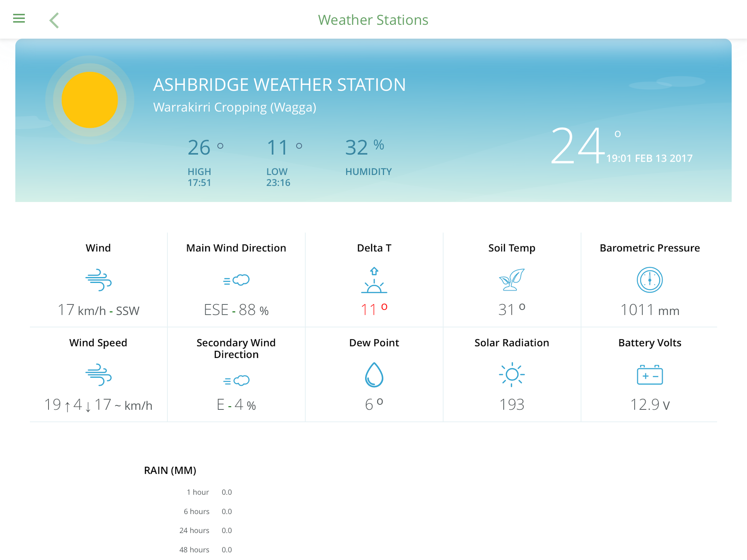
Task: Tap the Main Wind Direction cloud icon
Action: coord(237,280)
